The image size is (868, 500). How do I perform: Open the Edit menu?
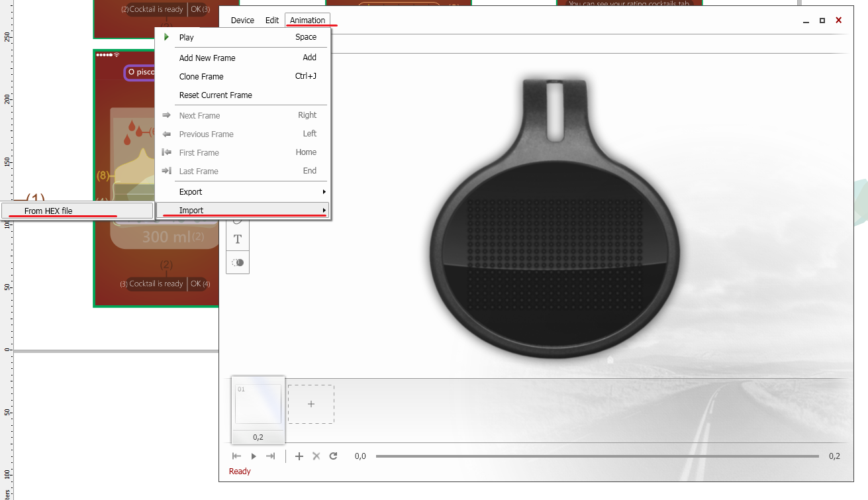coord(272,21)
